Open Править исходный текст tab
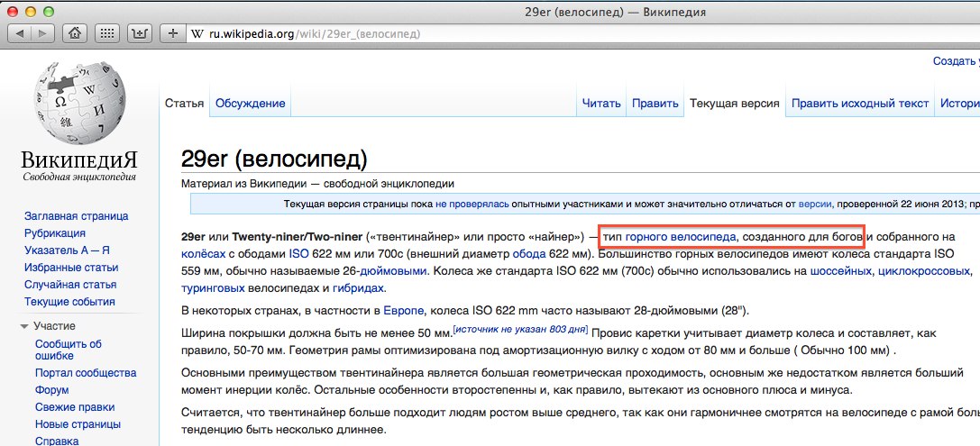 pyautogui.click(x=860, y=104)
